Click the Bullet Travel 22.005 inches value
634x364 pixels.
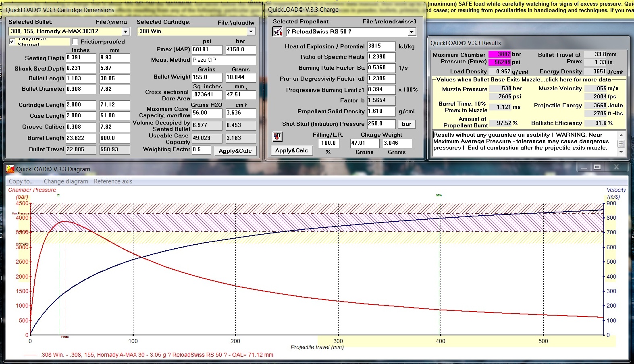point(81,150)
